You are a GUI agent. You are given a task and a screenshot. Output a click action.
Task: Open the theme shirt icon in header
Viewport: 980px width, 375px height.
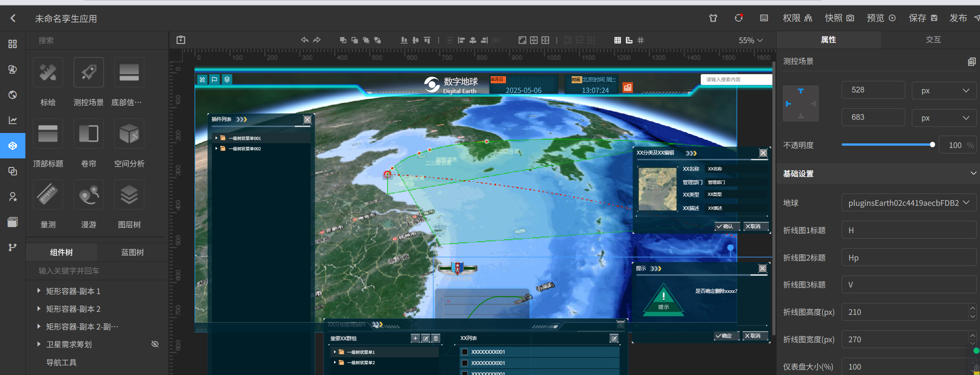713,18
